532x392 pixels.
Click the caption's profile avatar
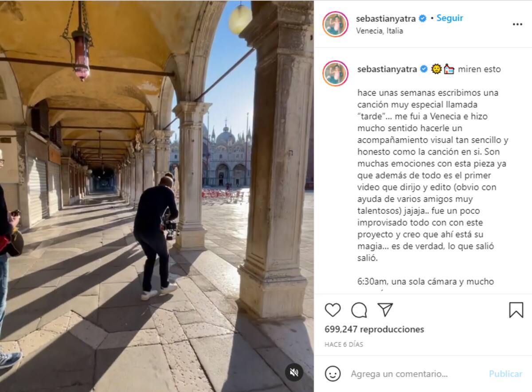pos(336,74)
